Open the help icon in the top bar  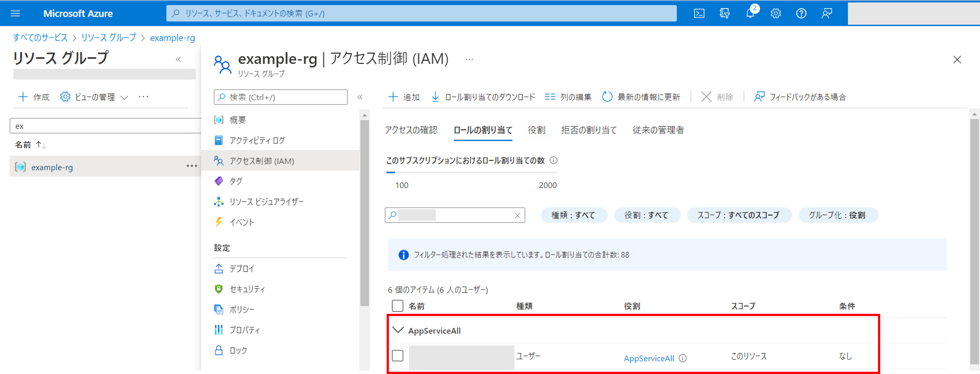(801, 13)
